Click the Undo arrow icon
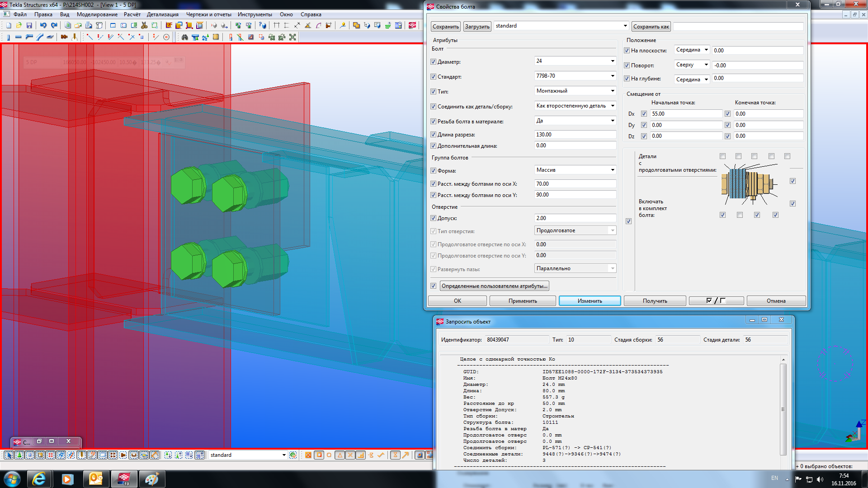Viewport: 868px width, 488px height. pos(43,25)
